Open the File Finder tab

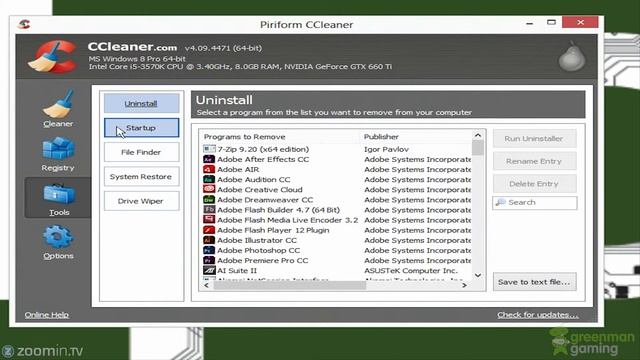[x=141, y=152]
